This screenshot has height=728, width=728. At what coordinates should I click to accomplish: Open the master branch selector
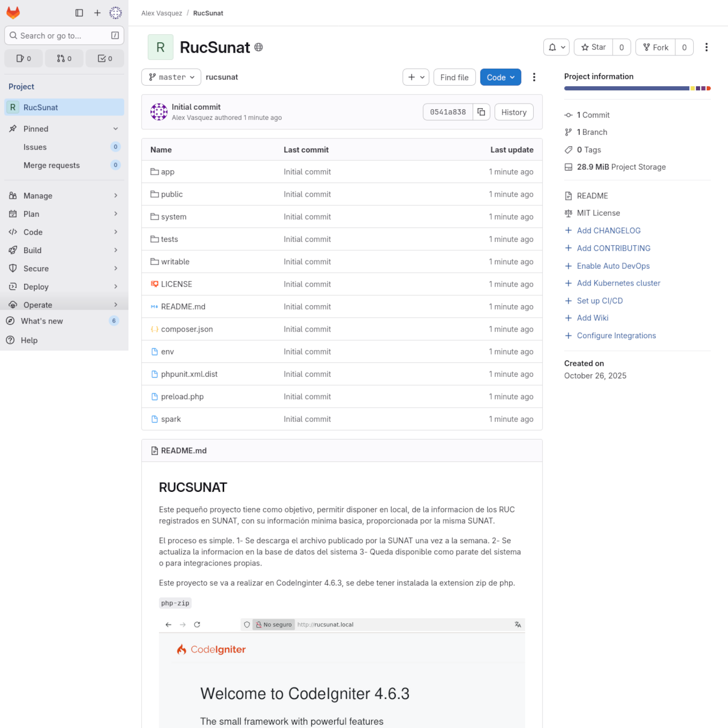click(x=171, y=77)
